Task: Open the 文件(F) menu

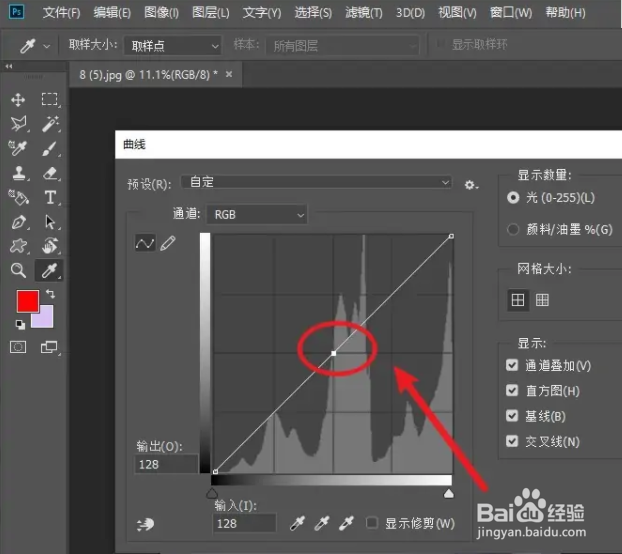Action: pos(61,13)
